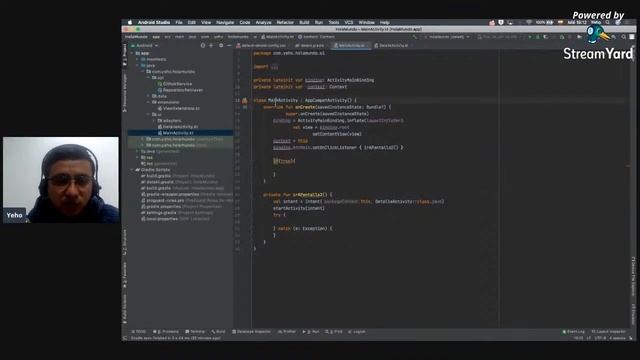Select ViewExtensions.kt in project tree
640x360 pixels.
(x=179, y=108)
